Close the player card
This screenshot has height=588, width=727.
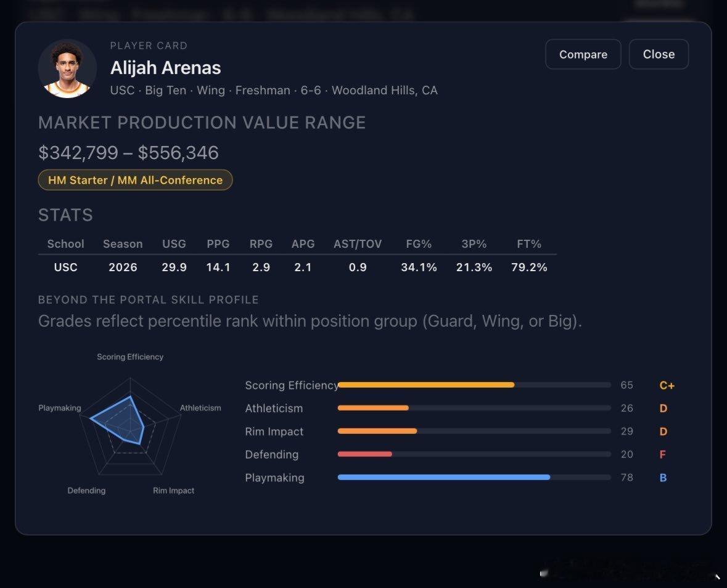[x=659, y=54]
